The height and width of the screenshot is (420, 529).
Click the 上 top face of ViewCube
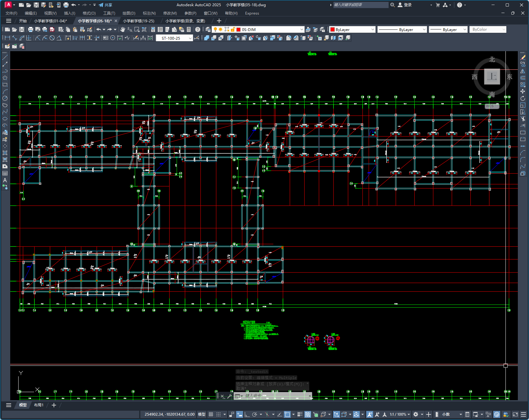492,77
